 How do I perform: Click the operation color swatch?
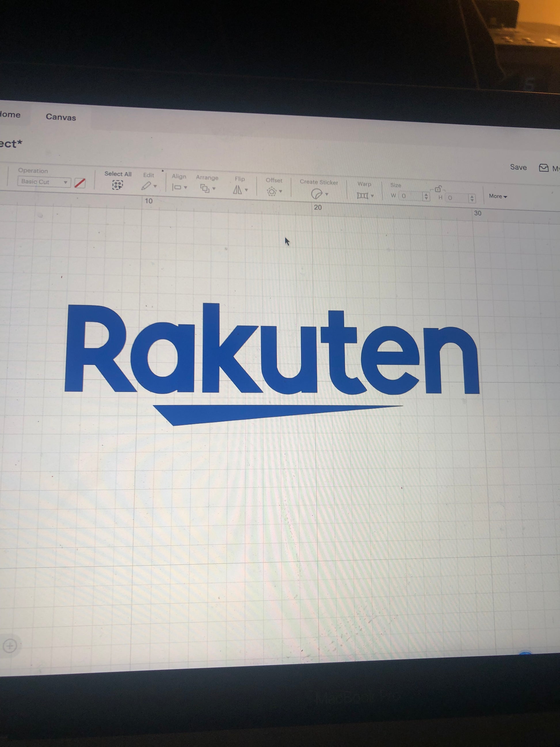(80, 183)
